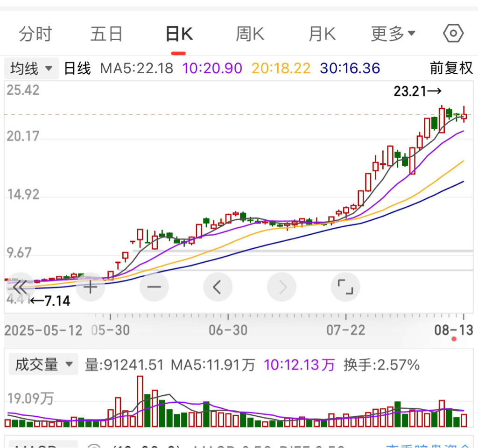
Task: Tap the 量:91241.51 volume readout
Action: [x=124, y=364]
